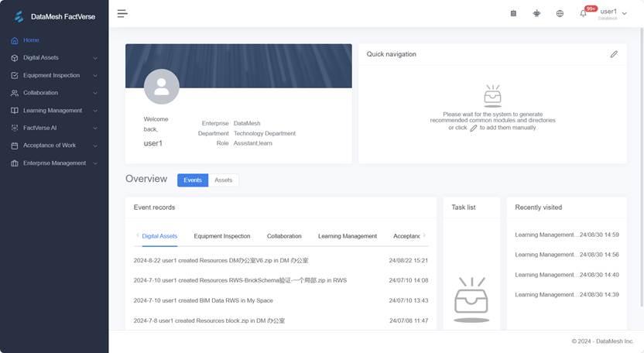Select the Events overview button

pos(193,180)
